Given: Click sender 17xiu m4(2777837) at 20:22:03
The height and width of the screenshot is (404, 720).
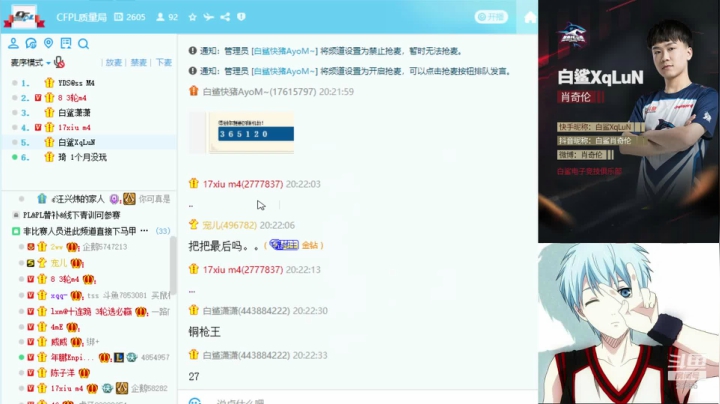Looking at the screenshot, I should (x=243, y=184).
